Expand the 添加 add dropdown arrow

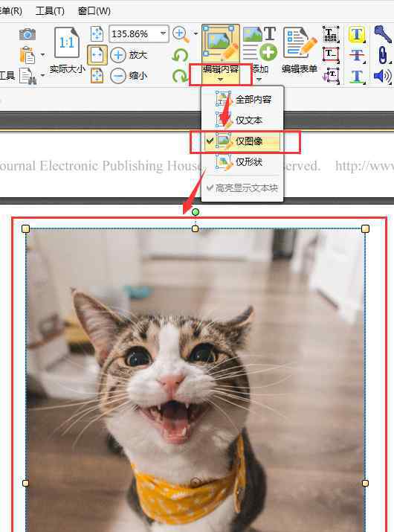pos(259,80)
